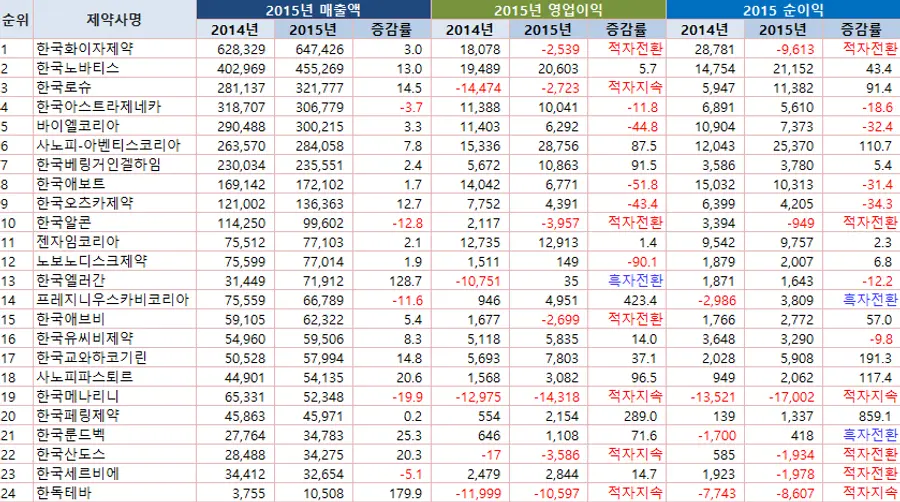Click the 2015 순이익 group header
Image resolution: width=900 pixels, height=502 pixels.
pos(782,9)
